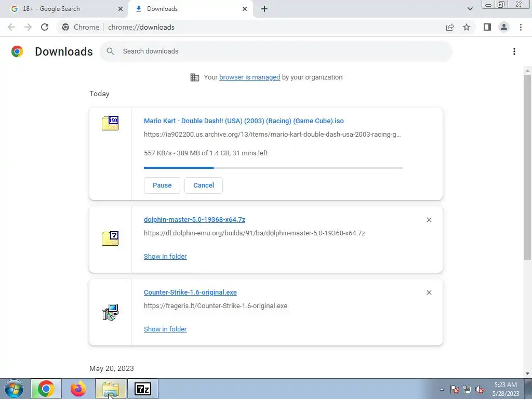Click the page vertical scrollbar thumb
This screenshot has height=399, width=532.
527,168
